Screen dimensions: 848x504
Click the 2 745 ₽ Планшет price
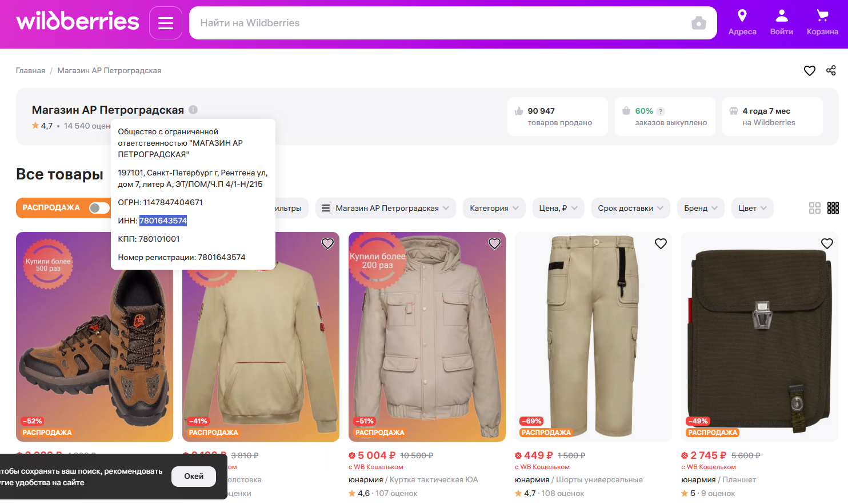709,455
